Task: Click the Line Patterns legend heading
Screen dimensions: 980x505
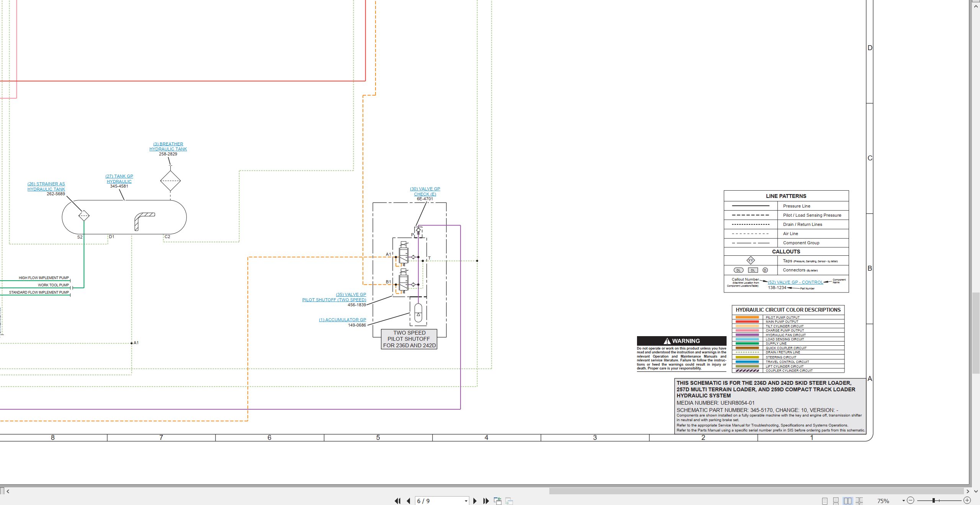Action: pos(786,196)
